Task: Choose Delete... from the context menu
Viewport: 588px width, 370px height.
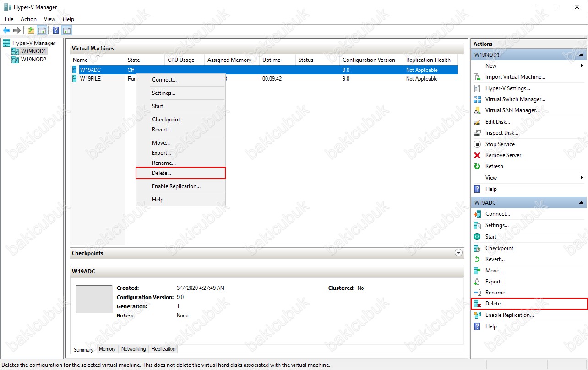Action: 181,173
